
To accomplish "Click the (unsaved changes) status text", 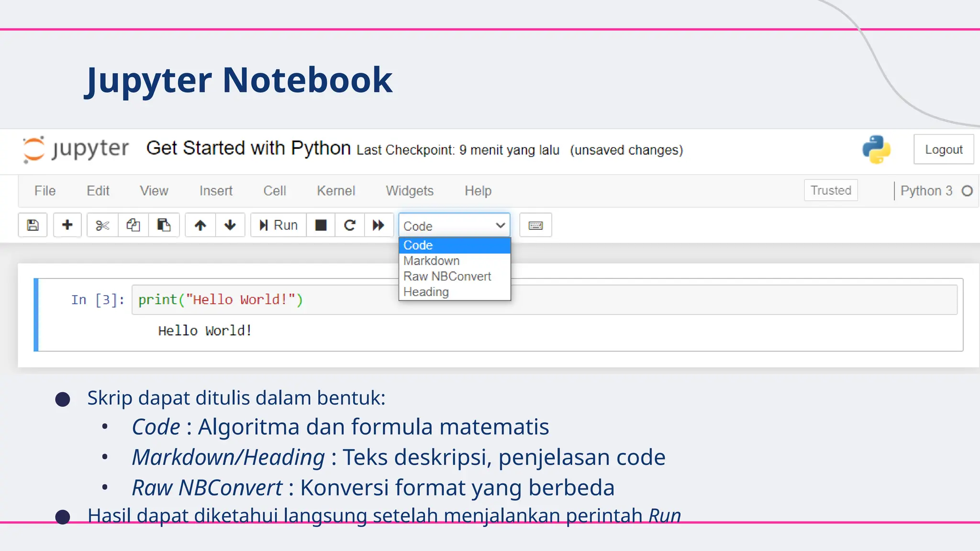I will pyautogui.click(x=626, y=150).
